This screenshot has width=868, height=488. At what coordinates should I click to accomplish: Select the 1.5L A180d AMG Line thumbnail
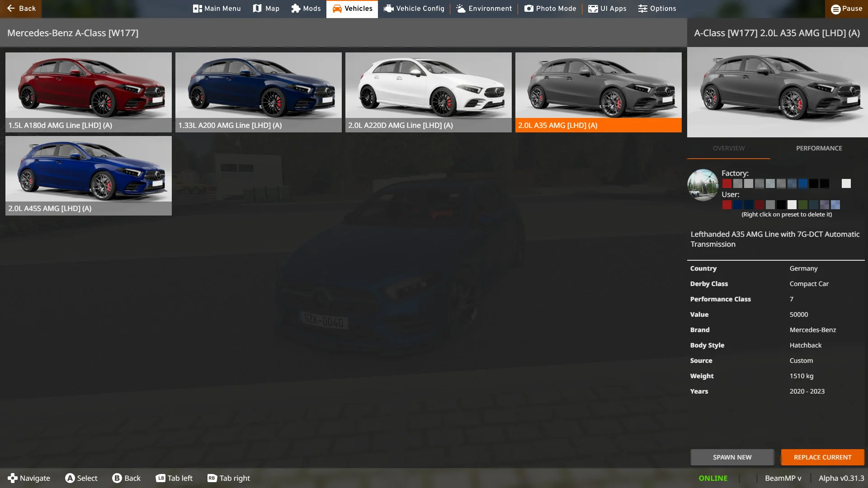(x=89, y=92)
